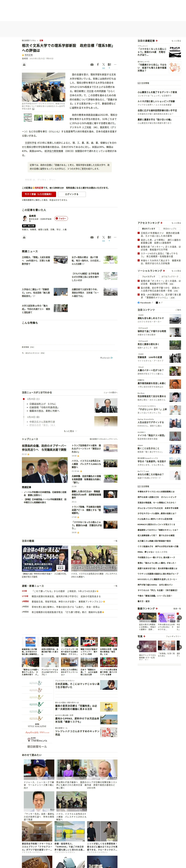Open ニュースの要点へ link
Viewport: 186px width, 868px height.
click(x=110, y=393)
